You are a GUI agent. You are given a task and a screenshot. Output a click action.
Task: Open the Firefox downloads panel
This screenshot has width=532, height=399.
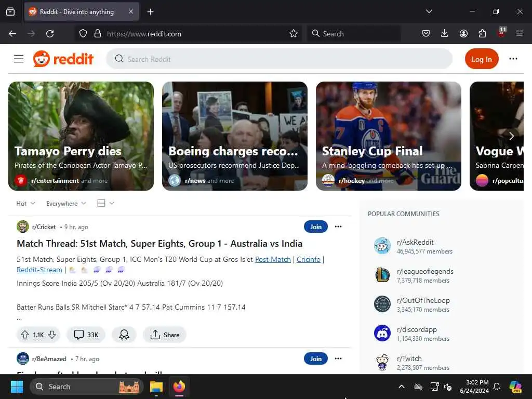click(445, 34)
